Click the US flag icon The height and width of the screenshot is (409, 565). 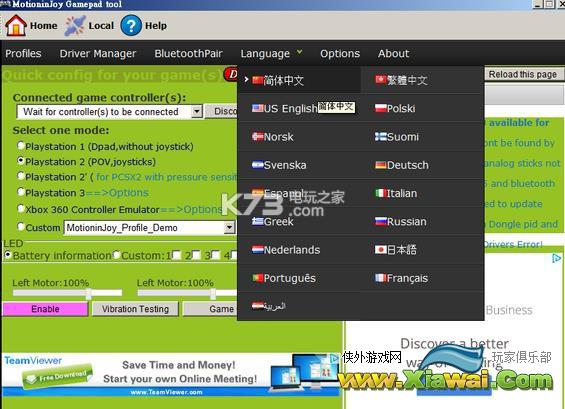click(x=258, y=108)
